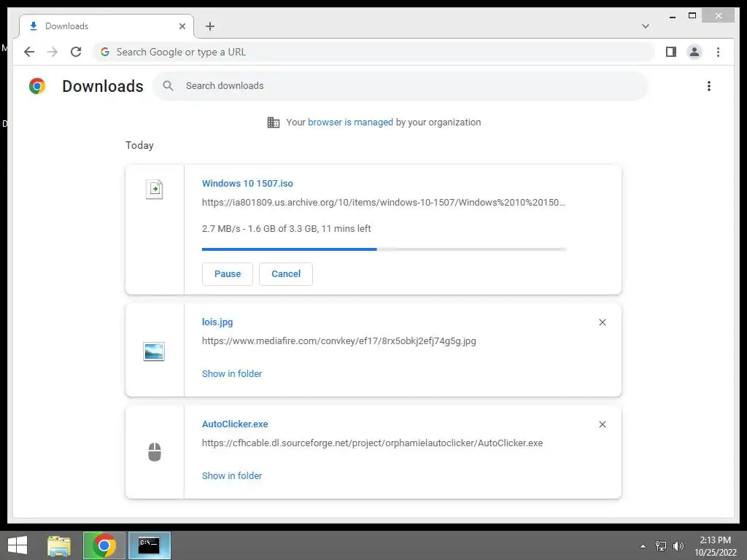Show hidden system tray icons
The height and width of the screenshot is (560, 747).
point(643,546)
